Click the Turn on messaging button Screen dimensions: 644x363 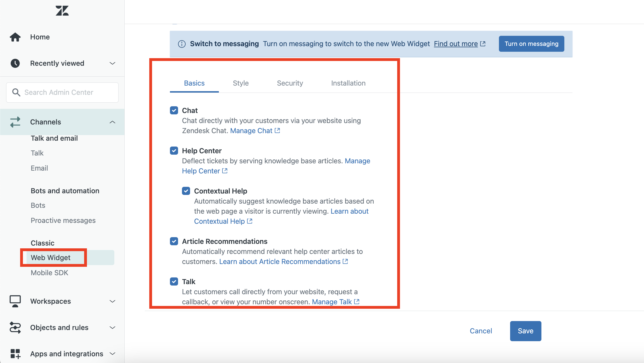coord(531,43)
